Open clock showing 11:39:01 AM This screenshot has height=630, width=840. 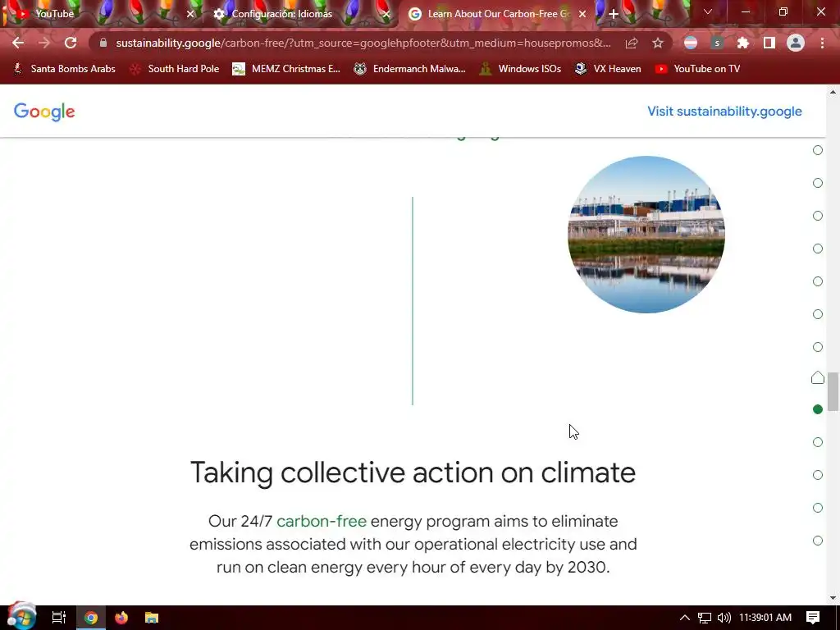[x=765, y=618]
